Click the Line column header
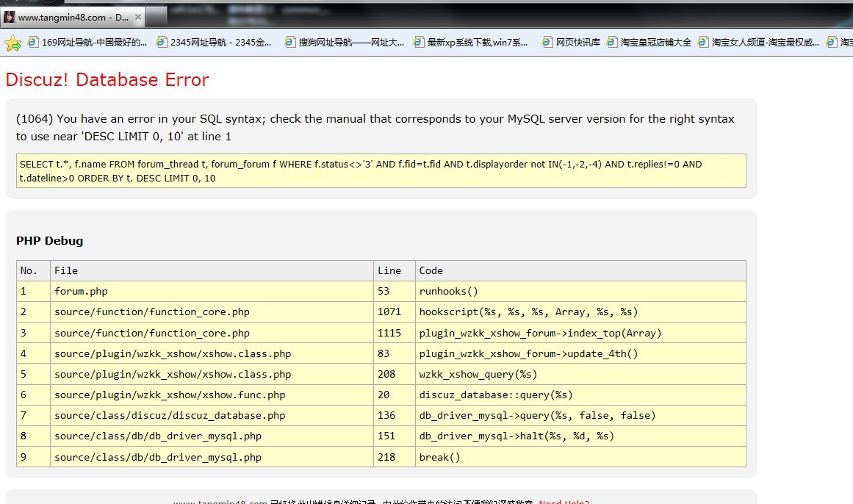 pyautogui.click(x=395, y=270)
